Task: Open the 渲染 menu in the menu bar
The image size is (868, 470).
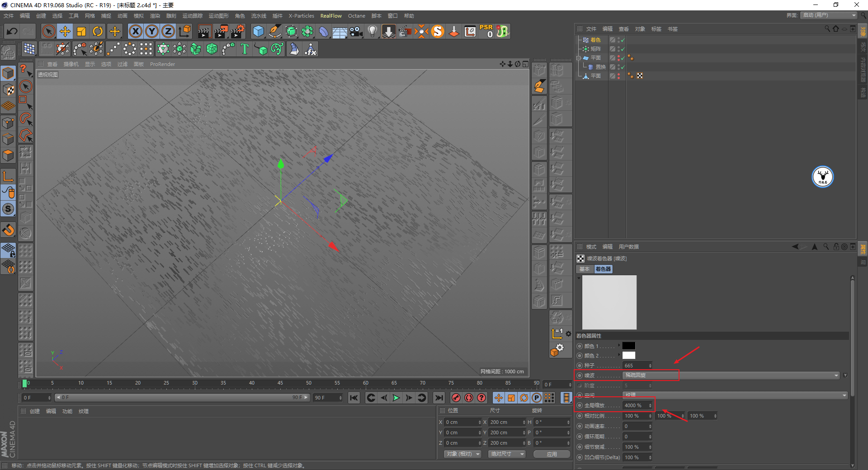Action: click(155, 16)
